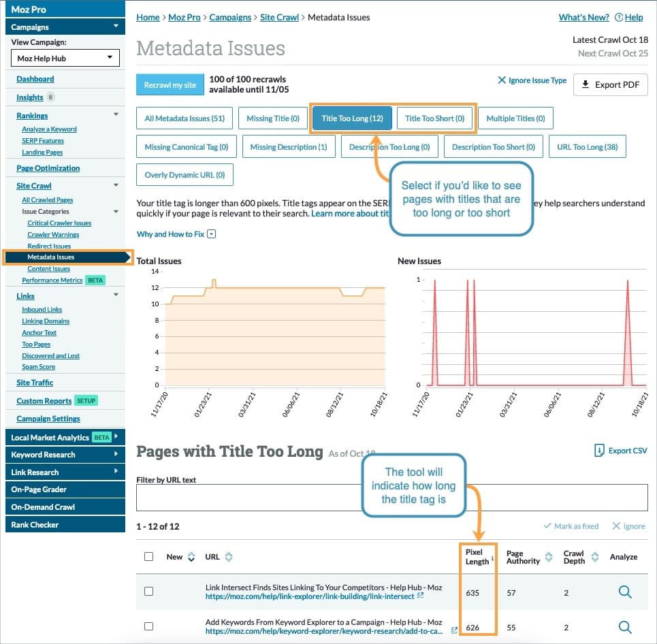Check the Link Intersect row checkbox

click(149, 592)
